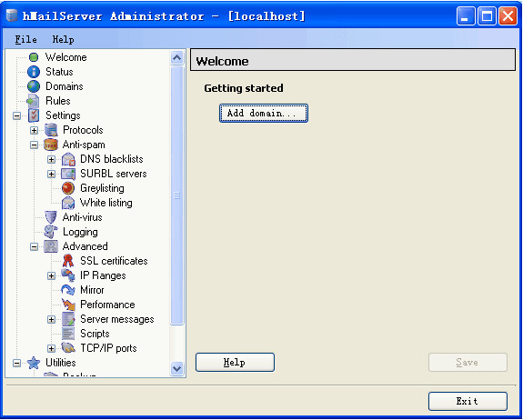The width and height of the screenshot is (523, 420).
Task: Click the IP Ranges icon
Action: [x=68, y=275]
